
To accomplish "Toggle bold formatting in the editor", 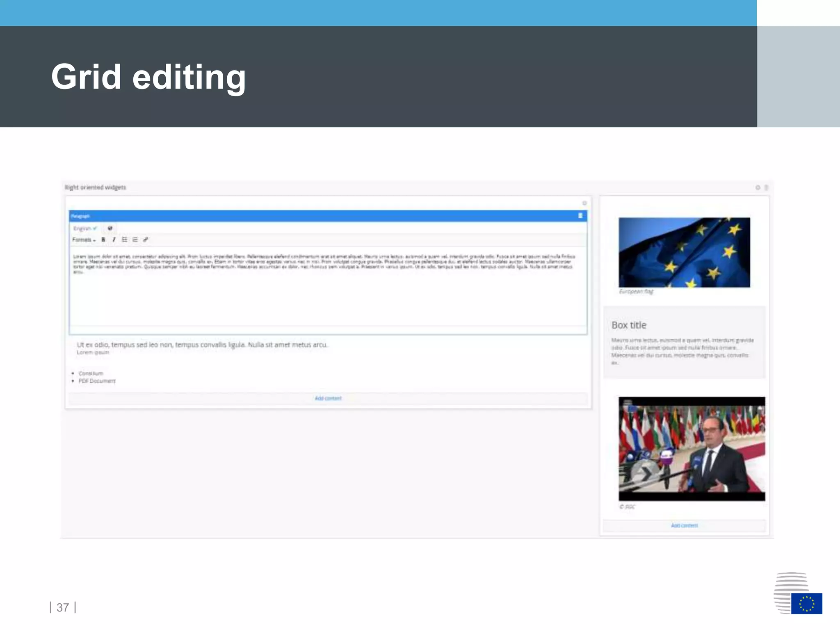I will click(103, 240).
